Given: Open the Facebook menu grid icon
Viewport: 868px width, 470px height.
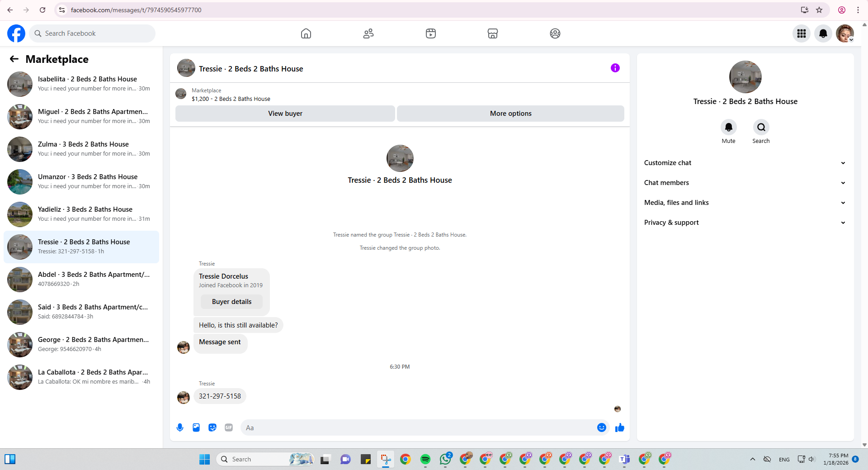Looking at the screenshot, I should [x=802, y=33].
